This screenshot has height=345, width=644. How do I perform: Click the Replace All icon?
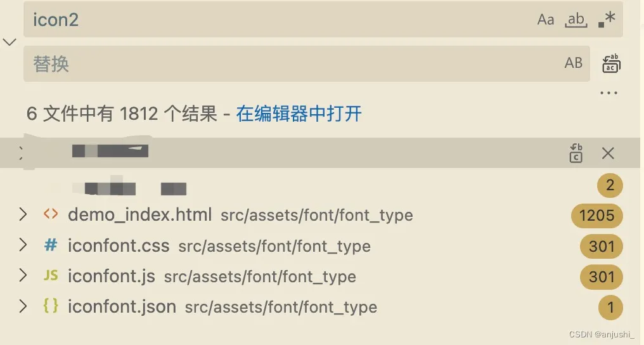(x=611, y=63)
